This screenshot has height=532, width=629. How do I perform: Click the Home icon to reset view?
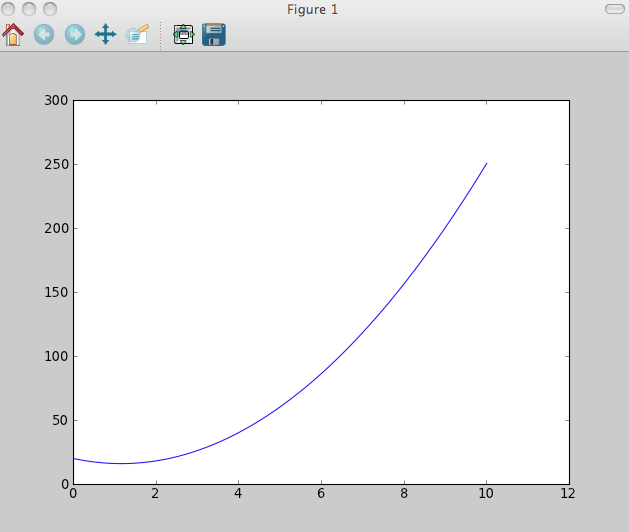(13, 35)
